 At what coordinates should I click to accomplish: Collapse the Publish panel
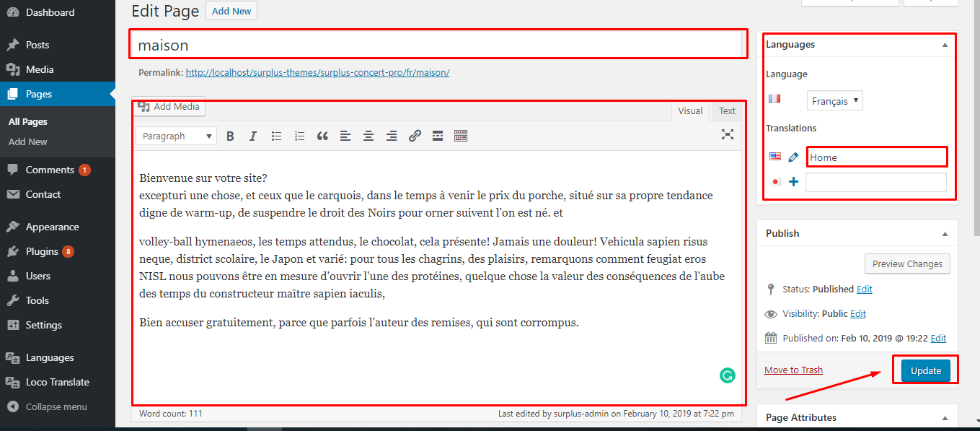tap(945, 234)
